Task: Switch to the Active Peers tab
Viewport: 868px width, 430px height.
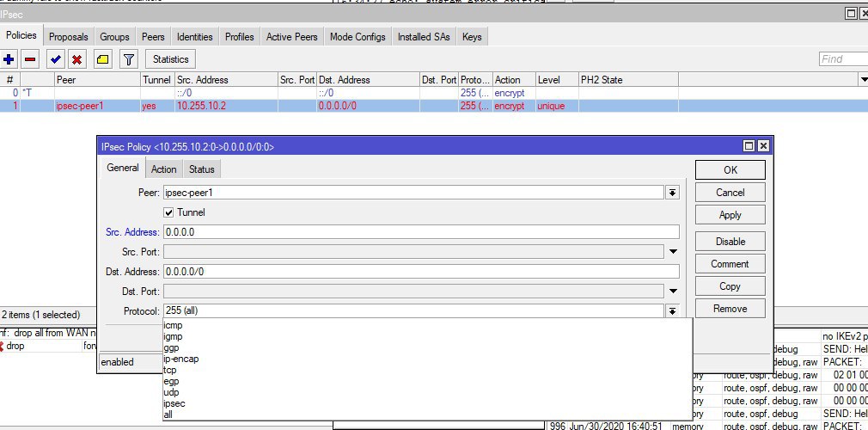Action: [x=291, y=37]
